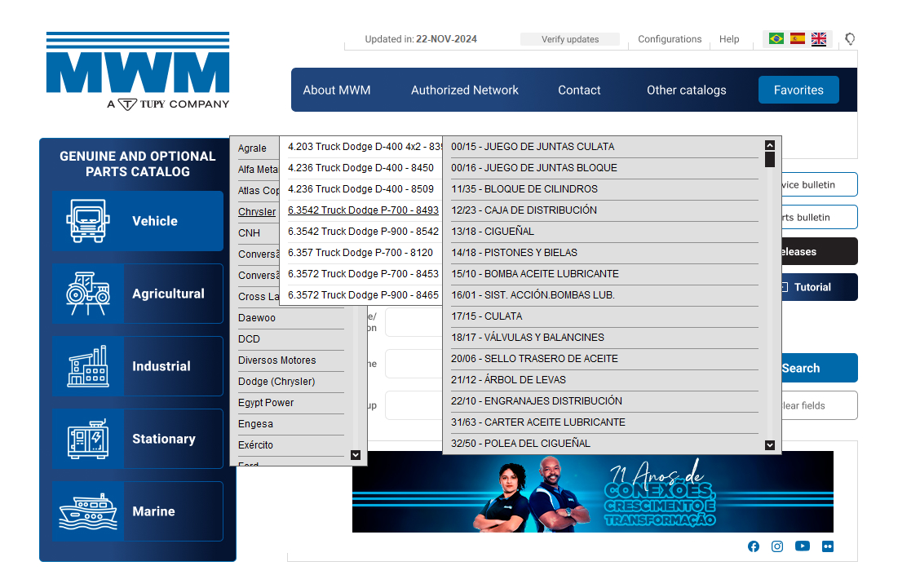920x588 pixels.
Task: Select the highlighted Chrysler manufacturer
Action: click(x=257, y=212)
